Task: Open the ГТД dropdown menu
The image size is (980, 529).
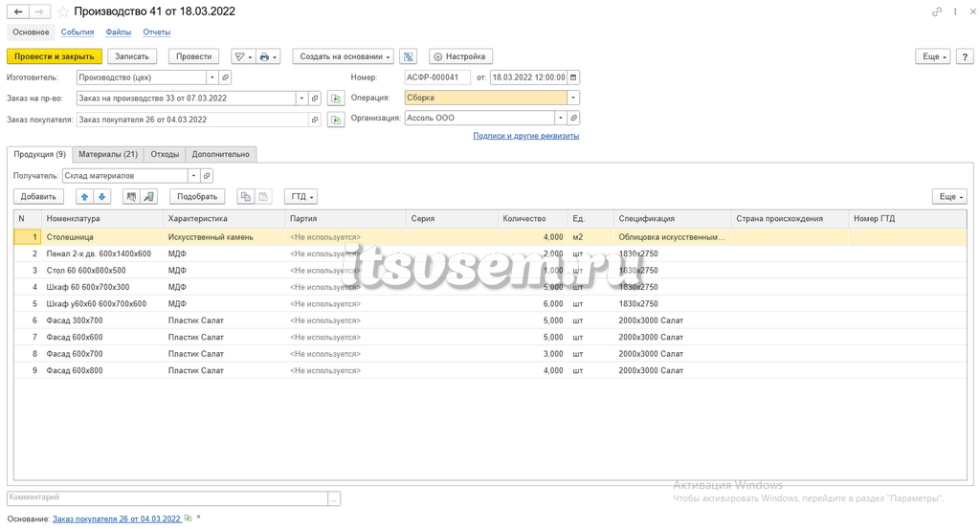Action: click(301, 197)
